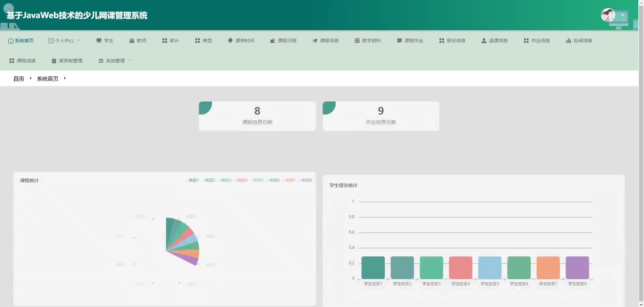Click the 教师 briefcase icon

pyautogui.click(x=132, y=41)
